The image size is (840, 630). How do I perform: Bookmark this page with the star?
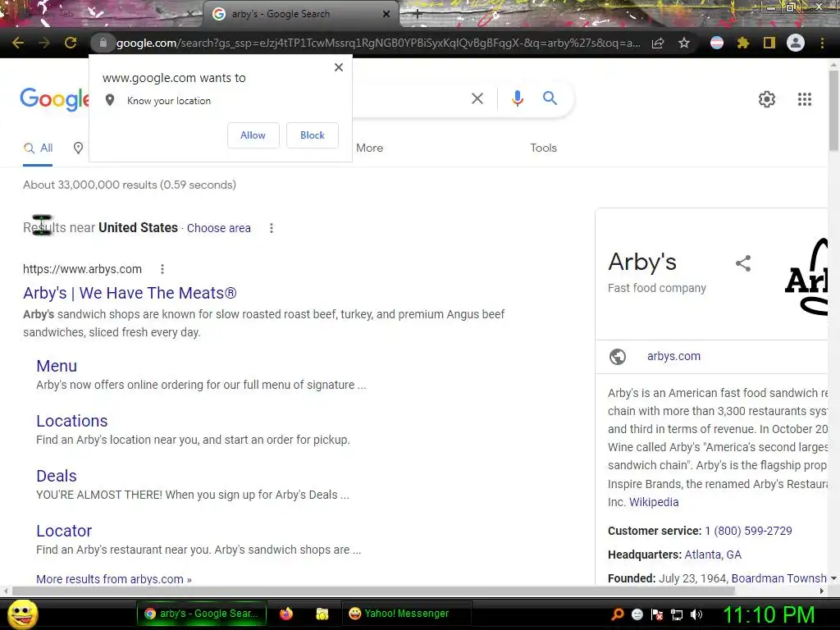684,43
